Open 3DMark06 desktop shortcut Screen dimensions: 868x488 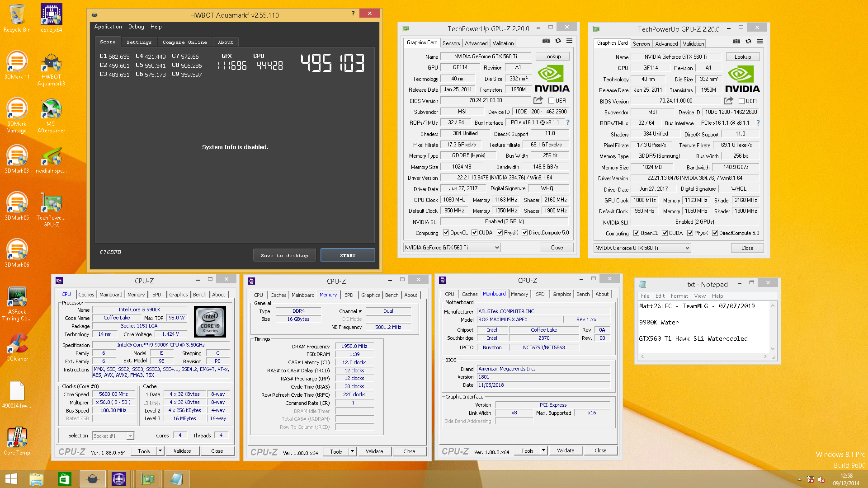click(x=17, y=253)
